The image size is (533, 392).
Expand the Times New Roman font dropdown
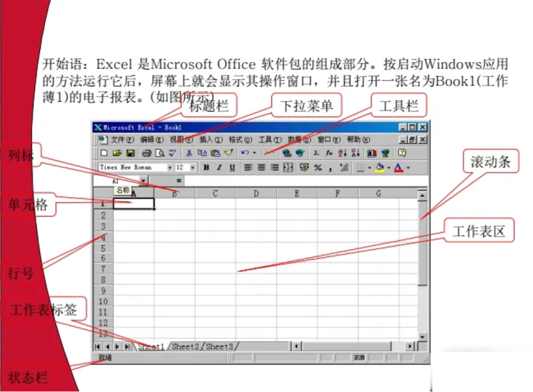point(170,168)
